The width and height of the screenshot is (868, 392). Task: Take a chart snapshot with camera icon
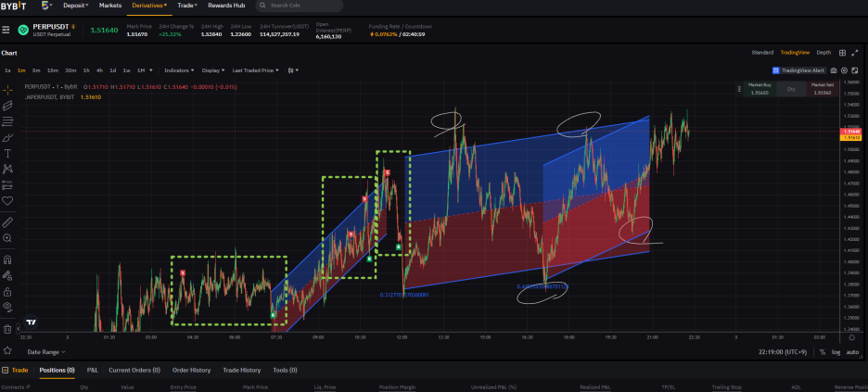pos(835,70)
